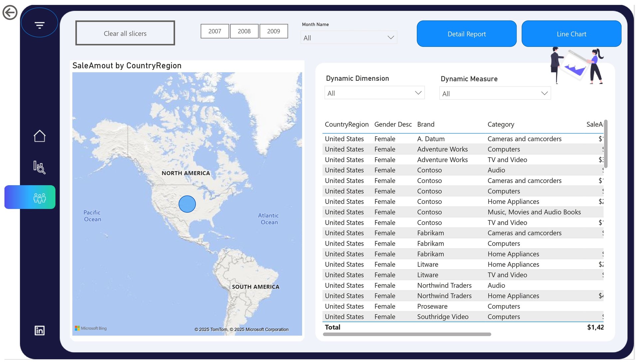Click the presenters illustration image
Viewport: 639px width, 364px height.
coord(577,65)
